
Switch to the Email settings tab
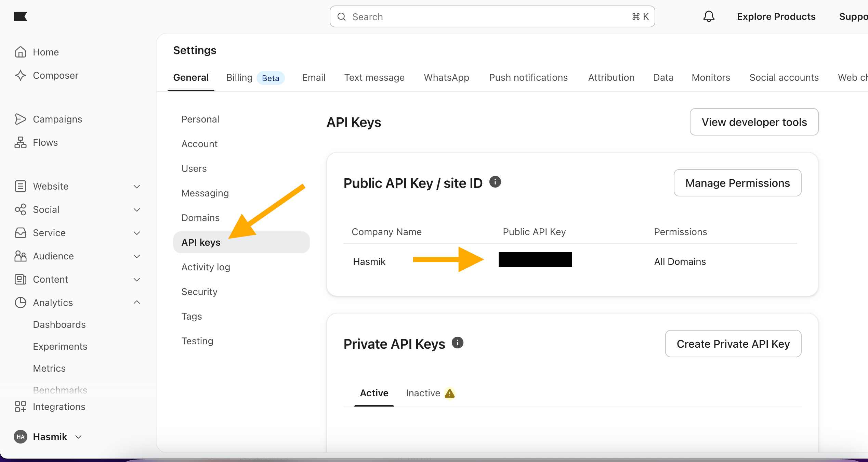coord(314,78)
